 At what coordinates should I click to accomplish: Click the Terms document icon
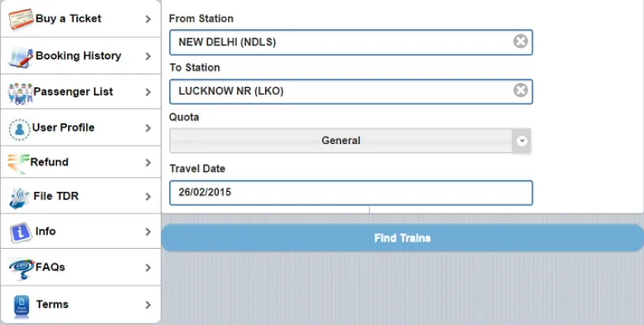(x=22, y=306)
